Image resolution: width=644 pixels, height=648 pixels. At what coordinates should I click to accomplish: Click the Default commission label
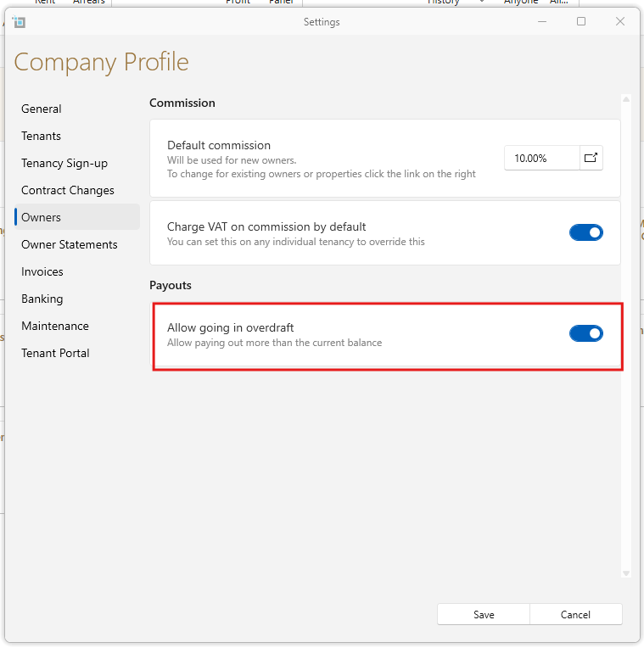click(219, 146)
